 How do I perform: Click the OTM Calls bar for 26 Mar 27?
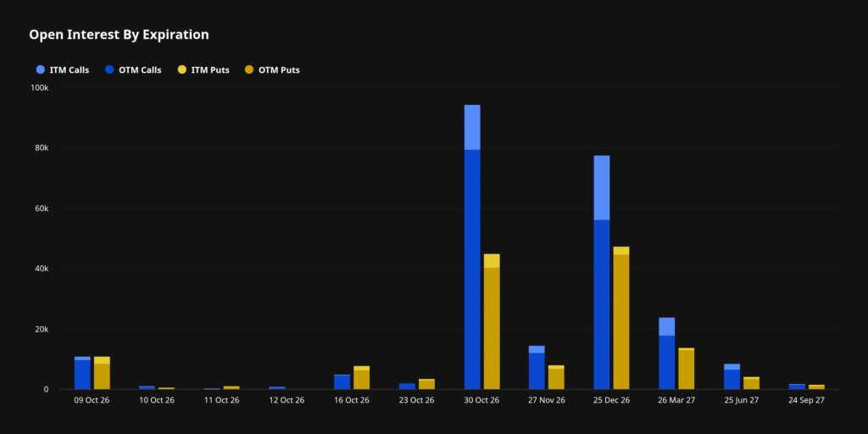[x=667, y=363]
